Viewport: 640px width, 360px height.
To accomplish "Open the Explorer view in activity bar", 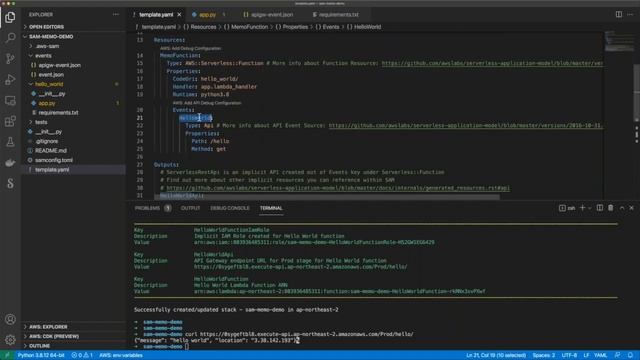I will [x=10, y=17].
